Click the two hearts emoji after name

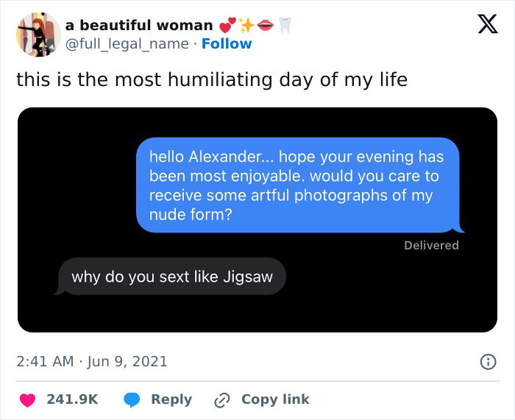coord(228,25)
